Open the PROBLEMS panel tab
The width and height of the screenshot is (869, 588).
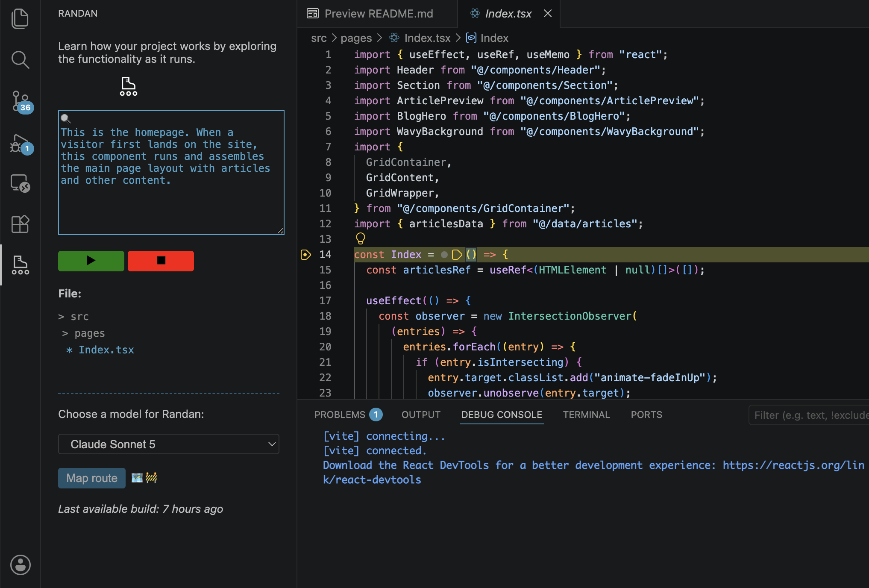[340, 415]
